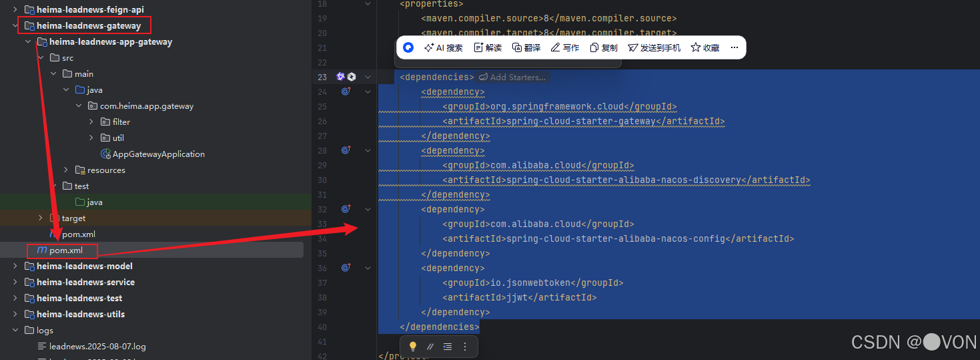The width and height of the screenshot is (980, 360).
Task: Select heima-leadnews-gateway in project tree
Action: [89, 26]
